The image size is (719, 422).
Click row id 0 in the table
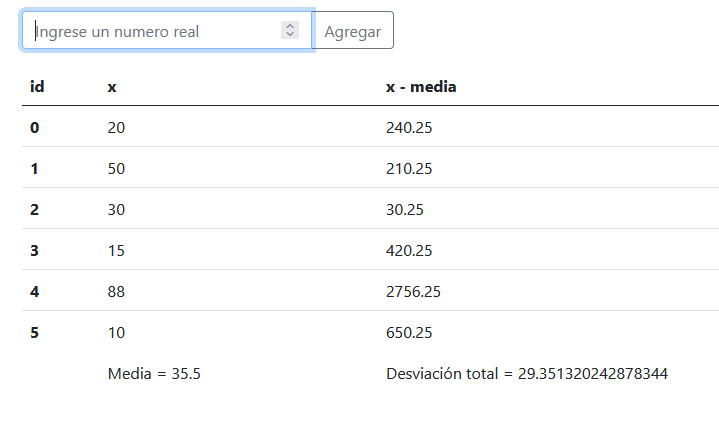click(35, 128)
